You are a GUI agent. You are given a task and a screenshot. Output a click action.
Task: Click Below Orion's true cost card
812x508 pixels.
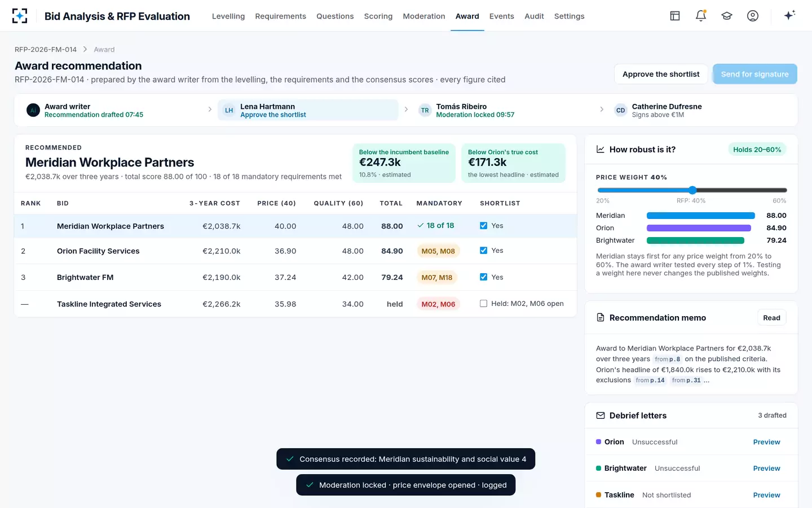[x=513, y=163]
